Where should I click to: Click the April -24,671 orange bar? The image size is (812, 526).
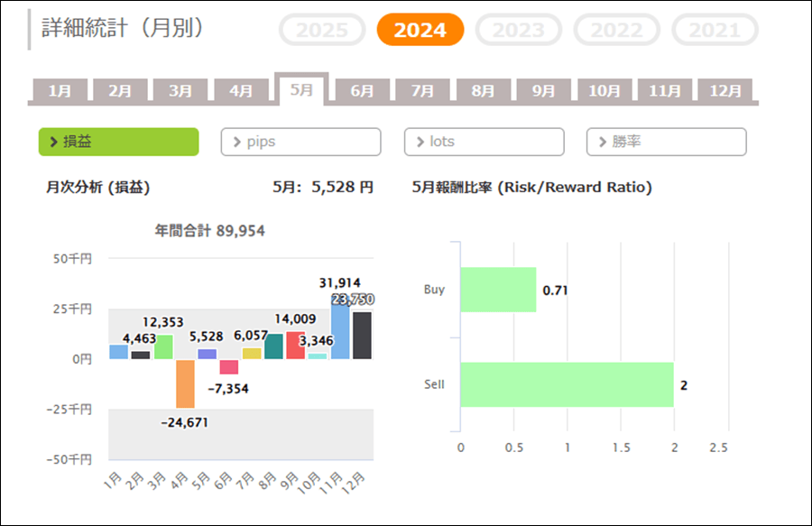(x=185, y=383)
